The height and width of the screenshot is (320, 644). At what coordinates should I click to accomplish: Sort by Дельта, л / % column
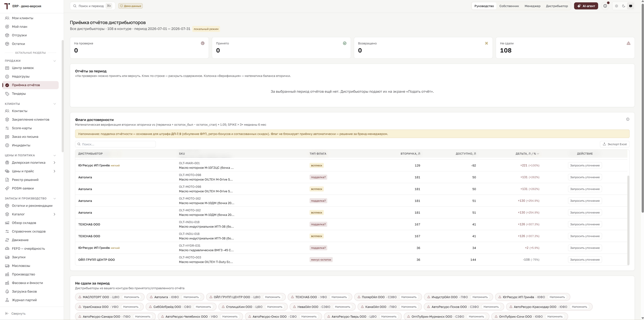pos(527,154)
